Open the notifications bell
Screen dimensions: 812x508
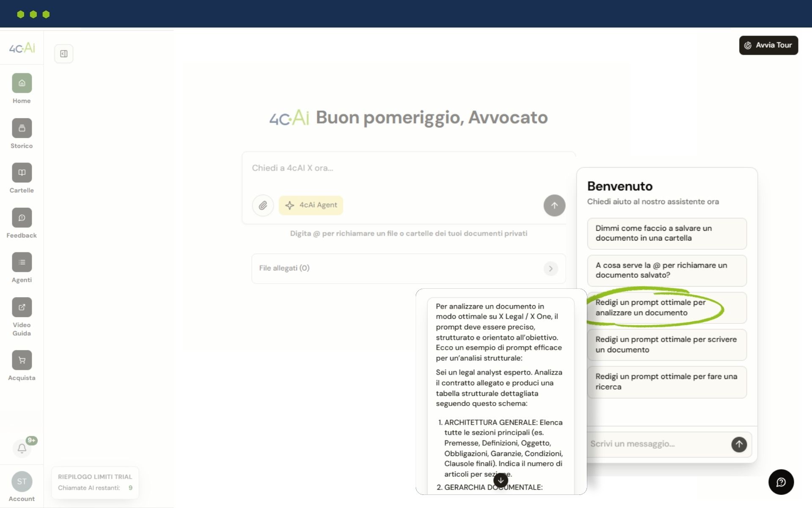(x=22, y=448)
